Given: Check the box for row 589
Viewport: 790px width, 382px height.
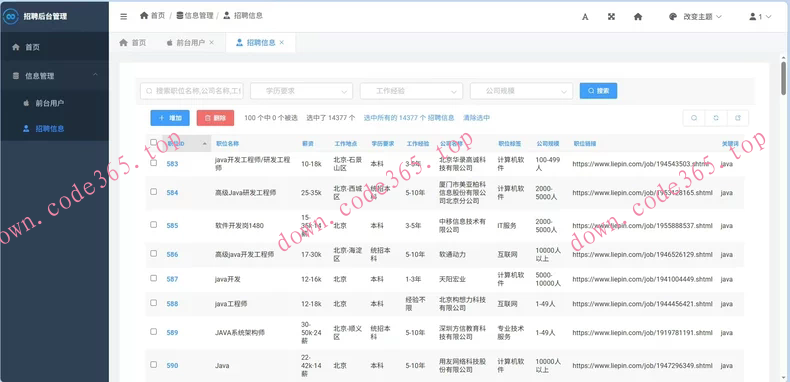Looking at the screenshot, I should pos(154,332).
